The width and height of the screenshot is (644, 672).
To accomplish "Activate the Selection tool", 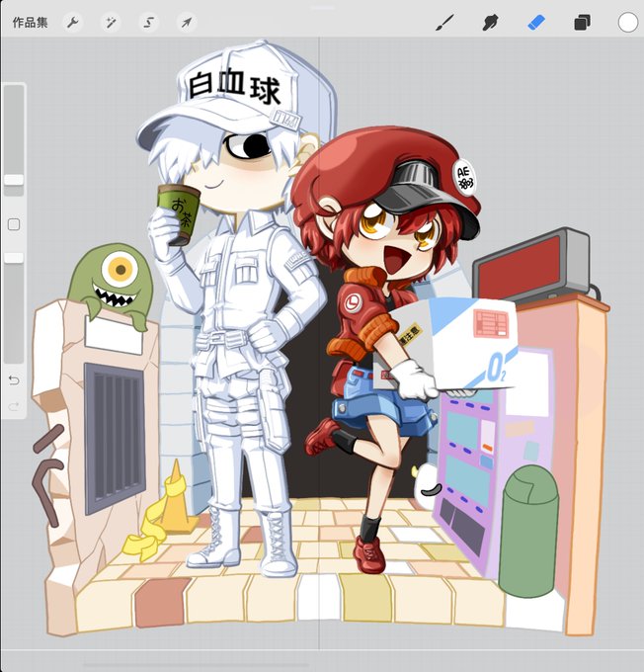I will (149, 23).
